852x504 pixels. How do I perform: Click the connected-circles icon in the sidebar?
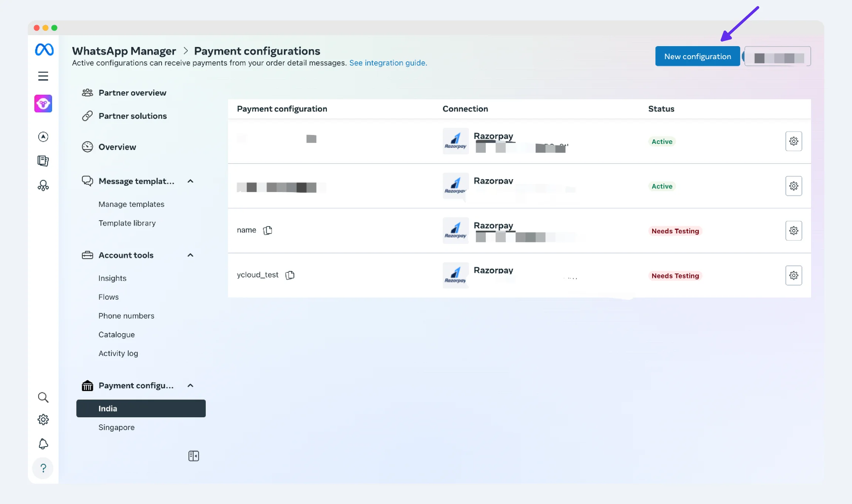tap(43, 185)
